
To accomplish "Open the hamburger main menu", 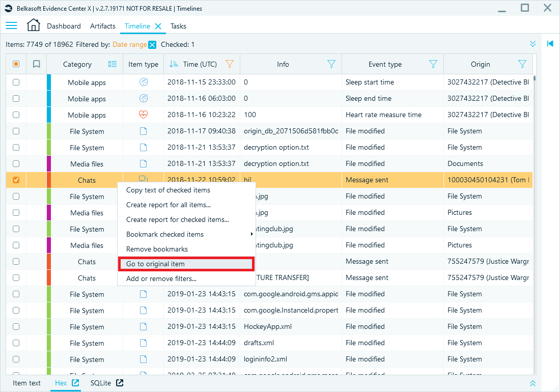I will [11, 25].
